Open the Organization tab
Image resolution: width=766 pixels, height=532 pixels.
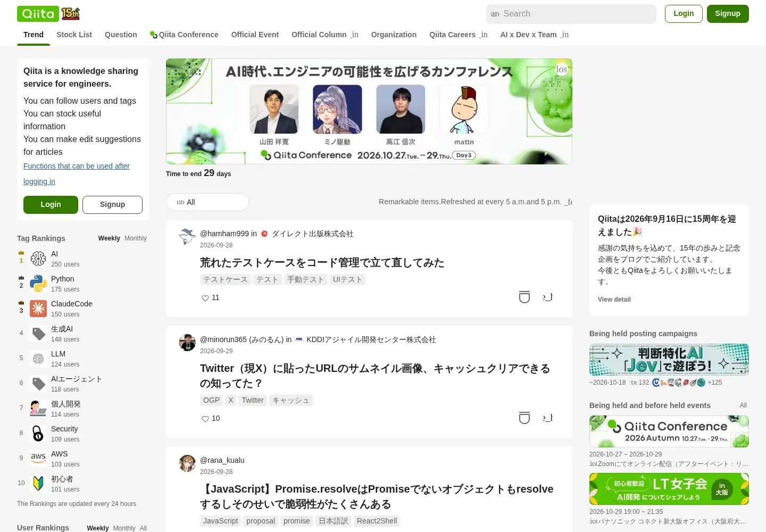pos(394,35)
